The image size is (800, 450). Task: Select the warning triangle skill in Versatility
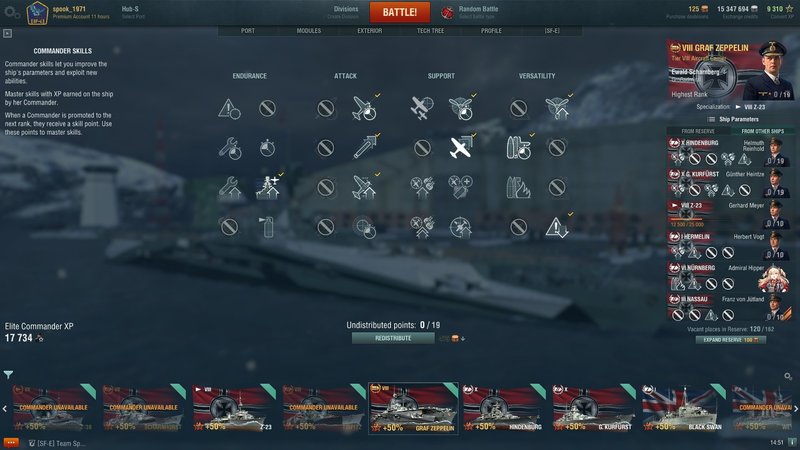tap(556, 227)
